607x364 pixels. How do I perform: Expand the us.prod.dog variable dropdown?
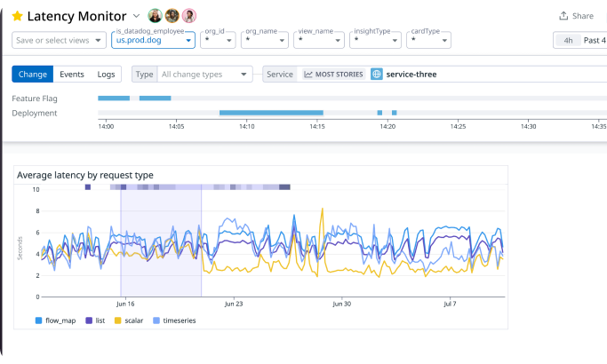(x=153, y=40)
